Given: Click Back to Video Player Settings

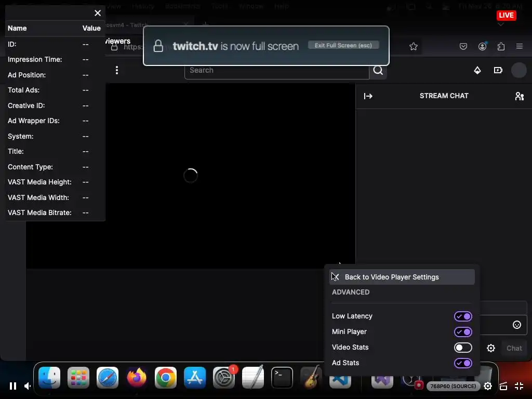Looking at the screenshot, I should coord(402,277).
